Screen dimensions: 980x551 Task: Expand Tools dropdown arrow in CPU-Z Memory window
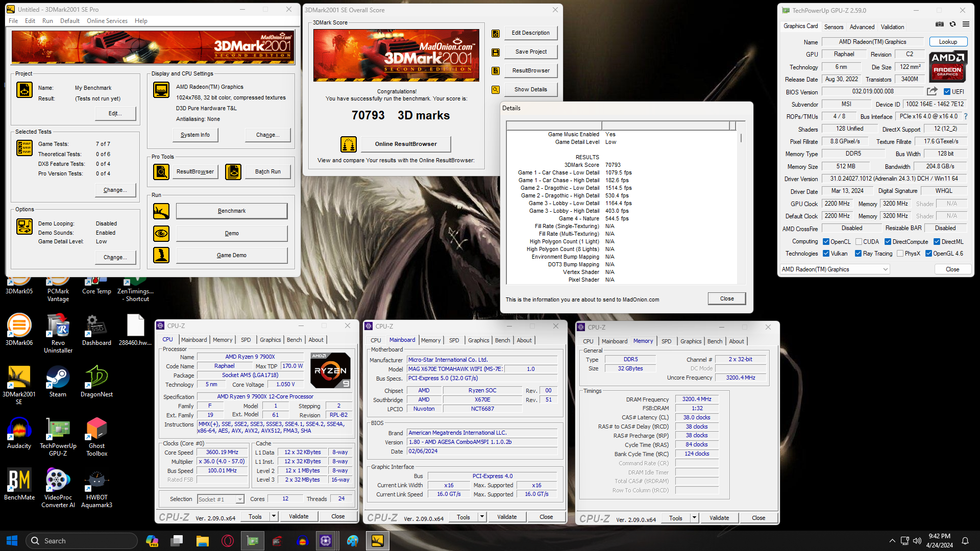click(694, 518)
